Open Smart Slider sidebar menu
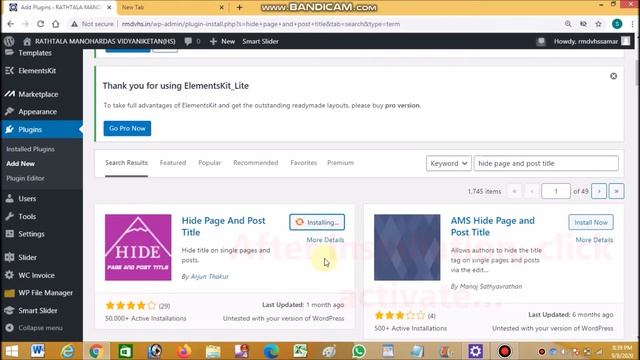 pyautogui.click(x=38, y=310)
